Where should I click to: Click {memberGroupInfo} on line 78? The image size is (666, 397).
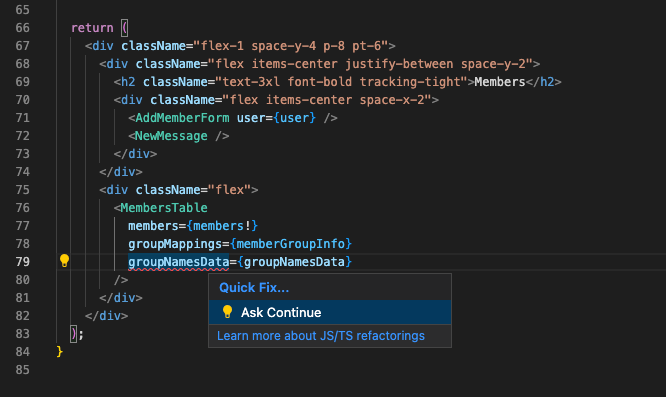[x=291, y=244]
